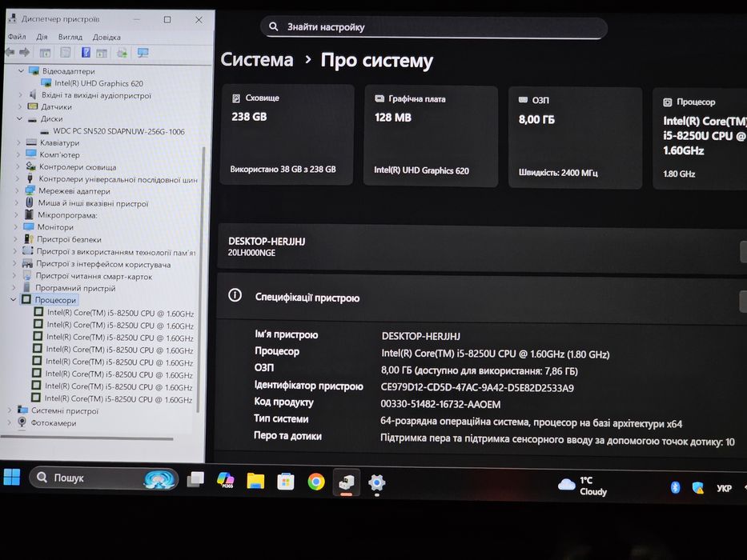Viewport: 747px width, 560px height.
Task: Open Task View from the taskbar
Action: (x=195, y=479)
